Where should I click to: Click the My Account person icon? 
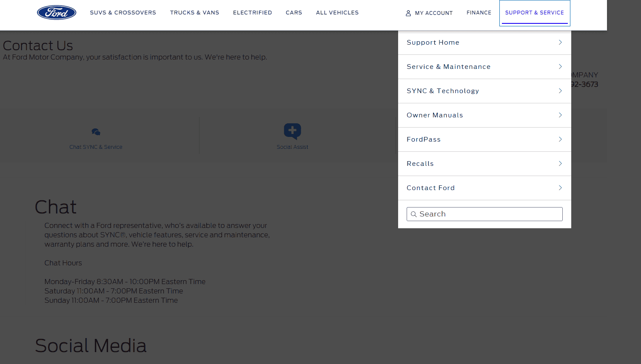pos(408,13)
